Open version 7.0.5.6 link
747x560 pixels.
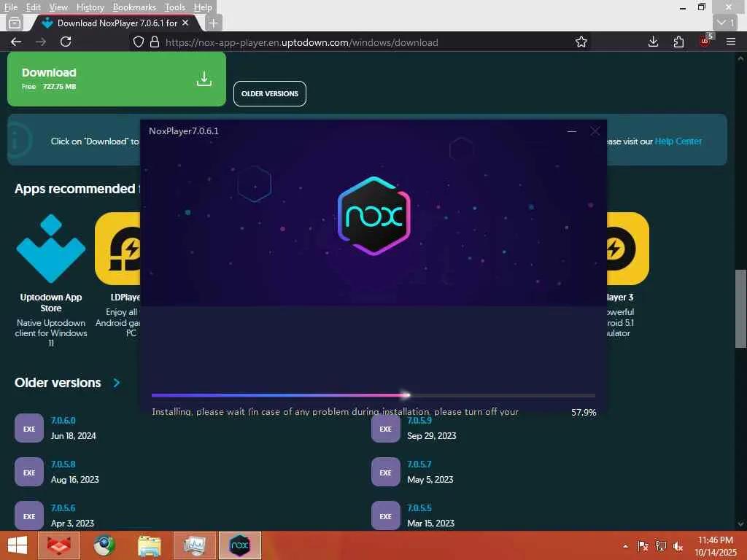point(63,508)
